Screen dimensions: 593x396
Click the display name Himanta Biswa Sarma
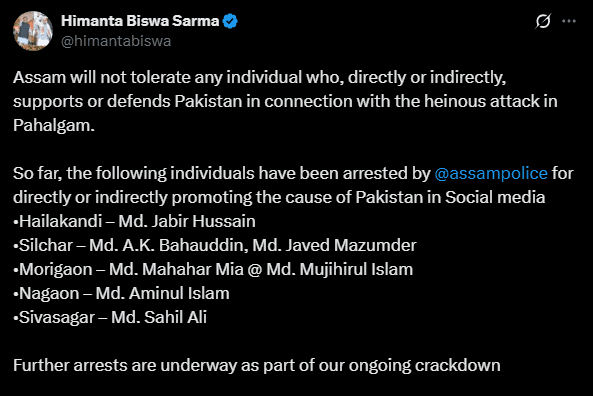click(x=140, y=21)
